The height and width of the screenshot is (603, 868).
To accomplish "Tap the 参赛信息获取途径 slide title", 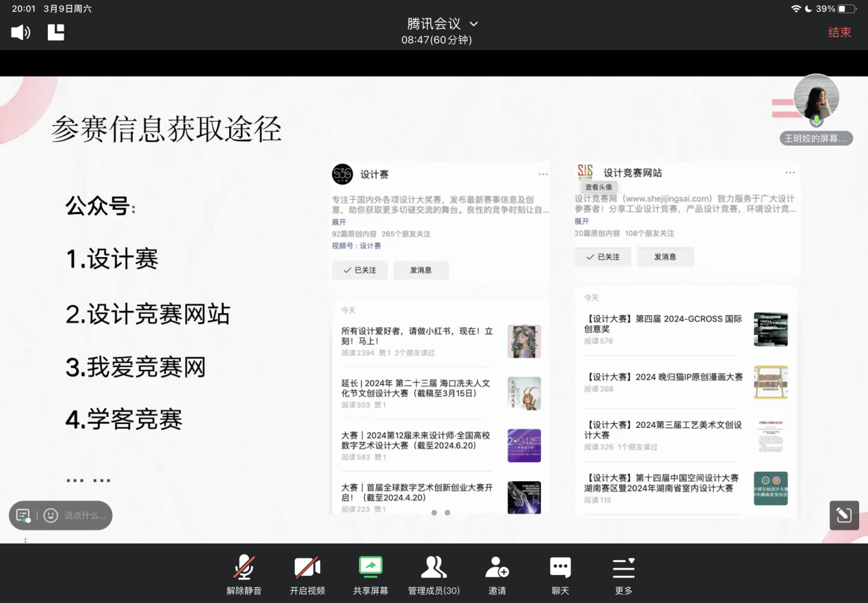I will click(166, 129).
